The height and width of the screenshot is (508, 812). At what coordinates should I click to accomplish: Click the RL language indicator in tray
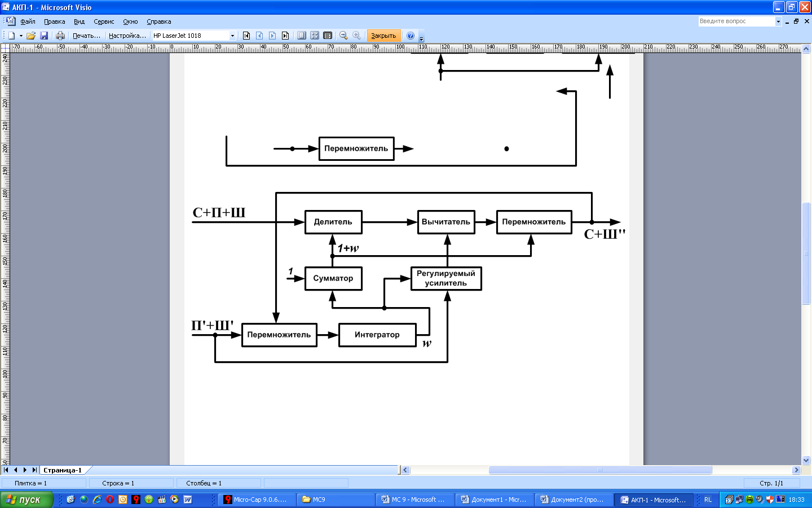(x=708, y=500)
